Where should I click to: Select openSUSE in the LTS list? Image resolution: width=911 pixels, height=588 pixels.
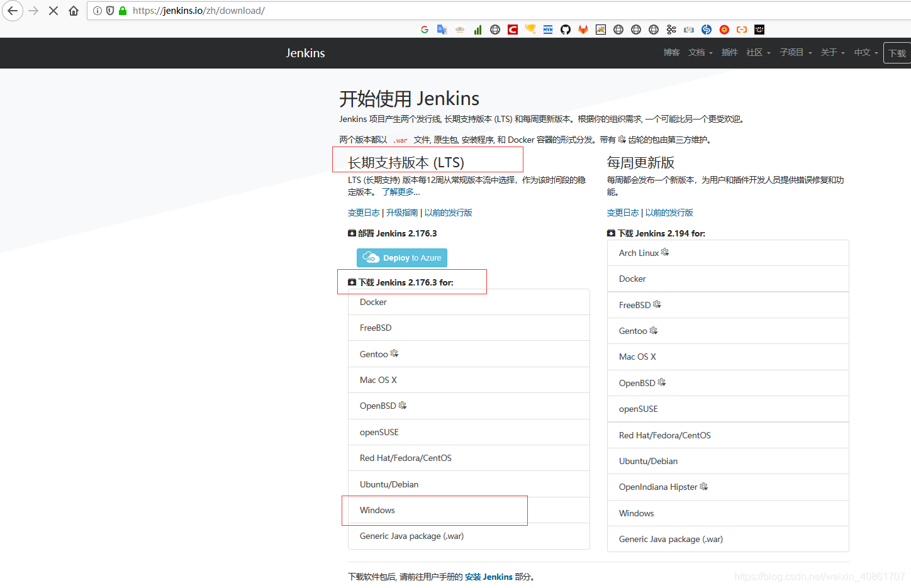[x=469, y=432]
